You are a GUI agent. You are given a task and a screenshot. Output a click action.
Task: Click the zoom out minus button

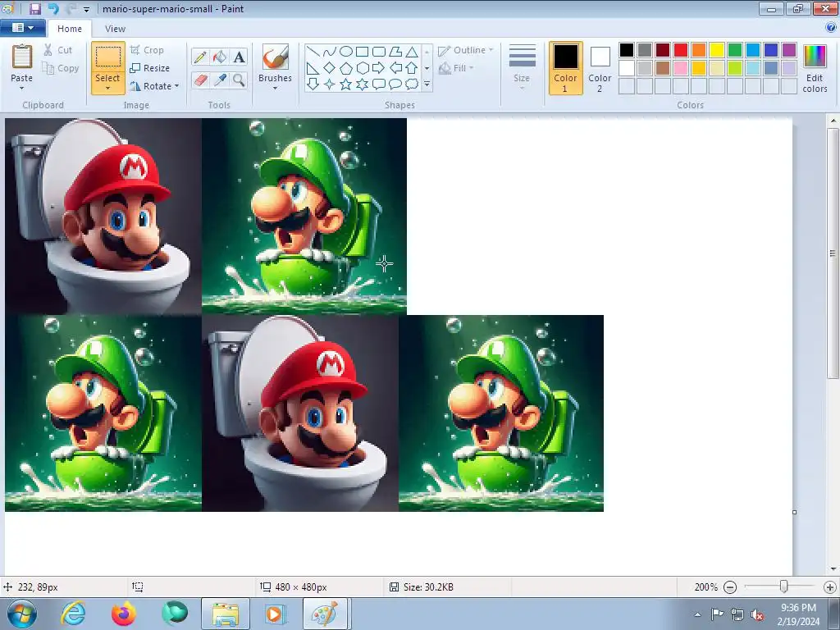[x=729, y=587]
